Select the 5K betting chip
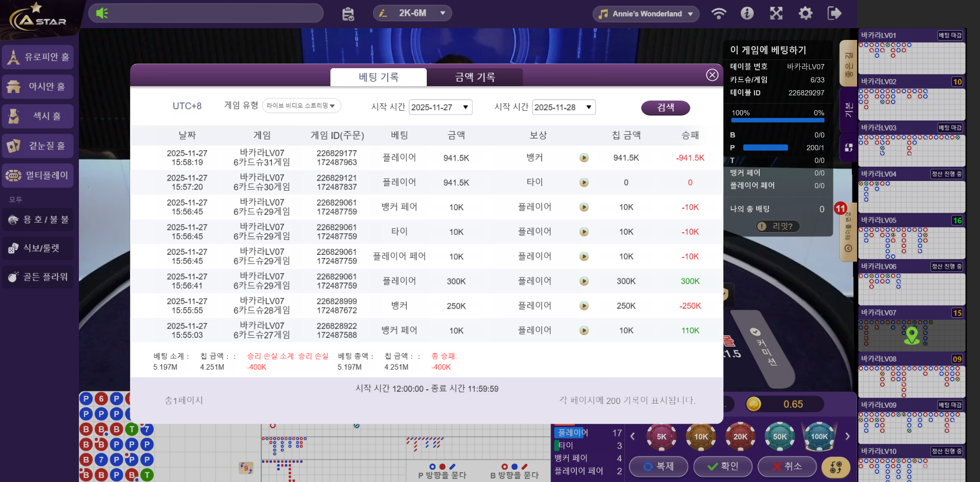980x482 pixels. [661, 436]
